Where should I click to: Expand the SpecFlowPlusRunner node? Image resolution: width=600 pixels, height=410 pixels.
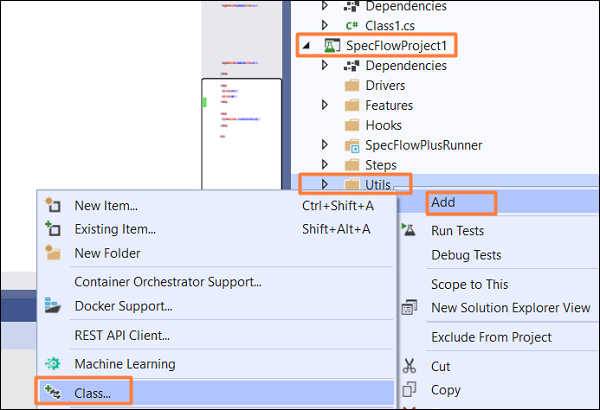pyautogui.click(x=324, y=145)
